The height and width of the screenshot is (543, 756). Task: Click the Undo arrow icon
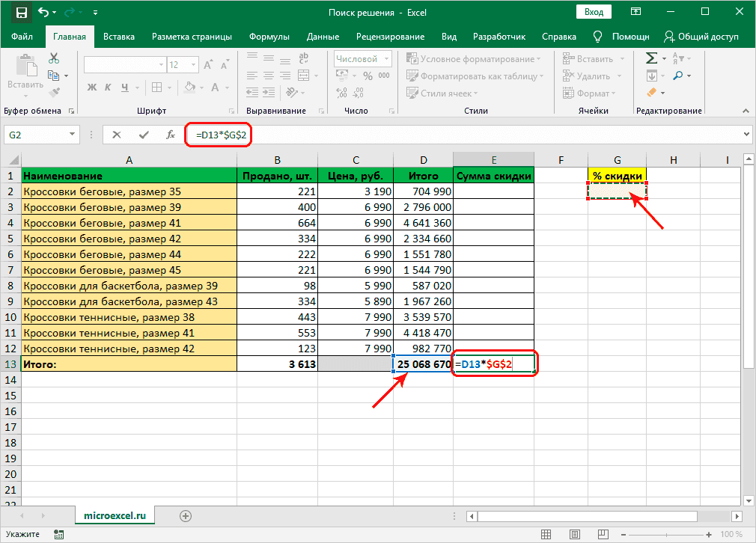coord(43,13)
